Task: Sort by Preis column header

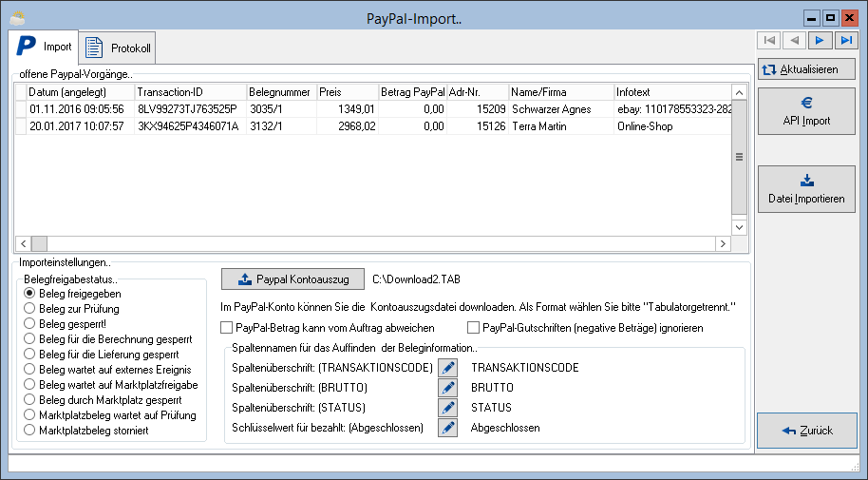Action: tap(348, 92)
